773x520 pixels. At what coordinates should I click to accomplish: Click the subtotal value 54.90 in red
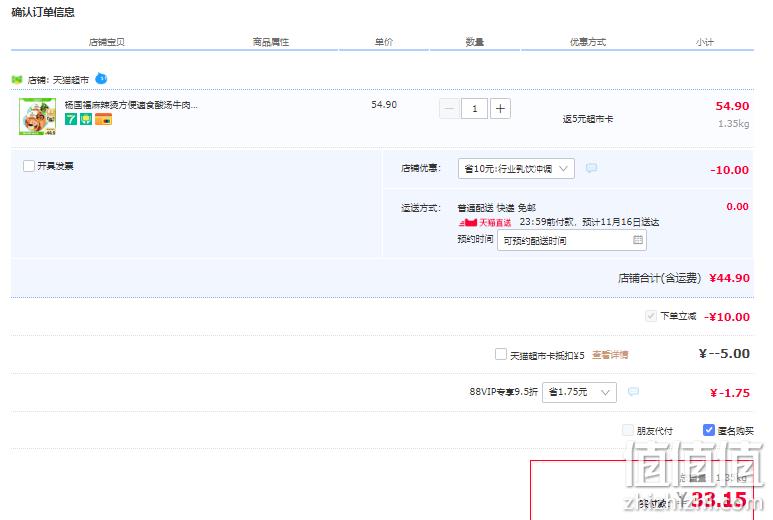pyautogui.click(x=732, y=106)
